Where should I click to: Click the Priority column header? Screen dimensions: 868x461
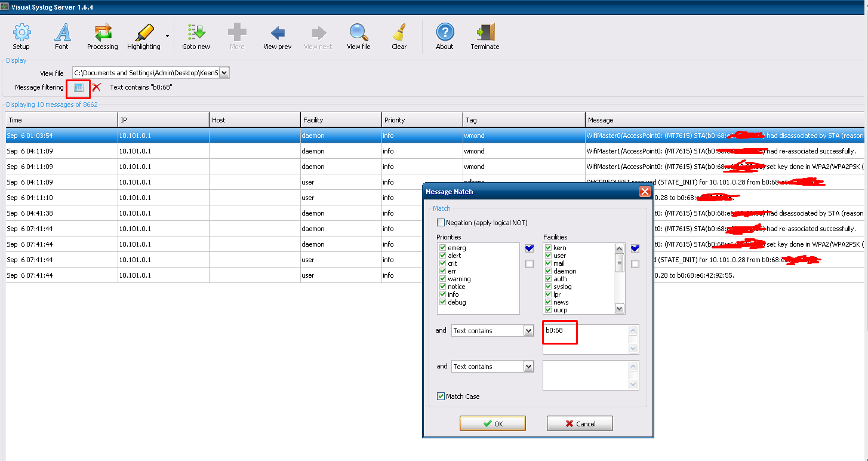coord(422,119)
